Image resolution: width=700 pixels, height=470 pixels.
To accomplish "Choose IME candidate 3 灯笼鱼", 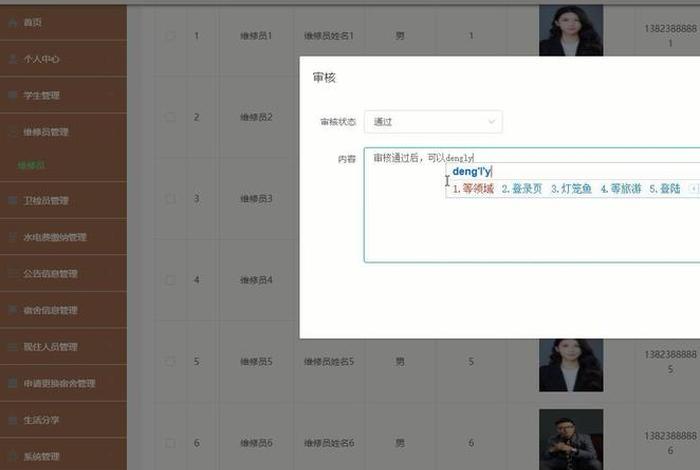I will [x=571, y=189].
